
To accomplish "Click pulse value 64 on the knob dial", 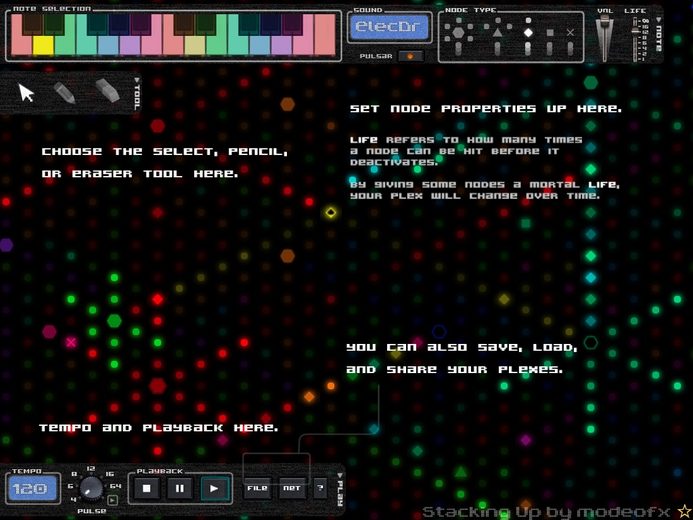I will [x=115, y=486].
